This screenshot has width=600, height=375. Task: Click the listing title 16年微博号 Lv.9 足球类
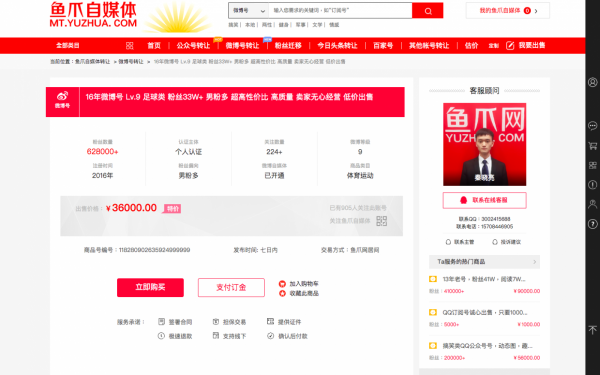(x=229, y=97)
